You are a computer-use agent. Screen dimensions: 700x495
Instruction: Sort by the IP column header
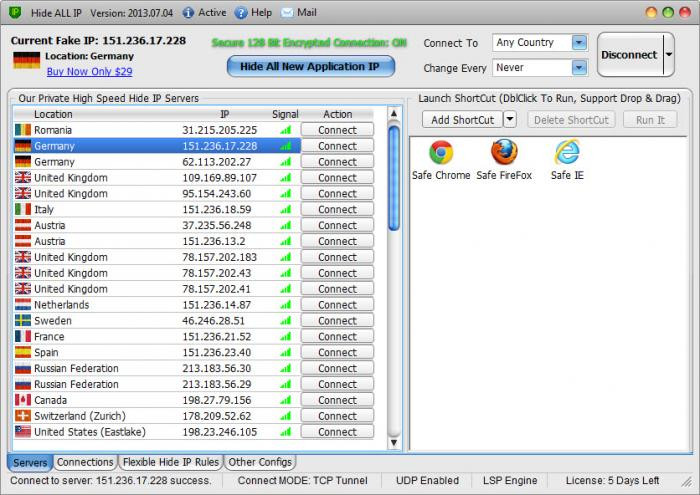pyautogui.click(x=225, y=114)
